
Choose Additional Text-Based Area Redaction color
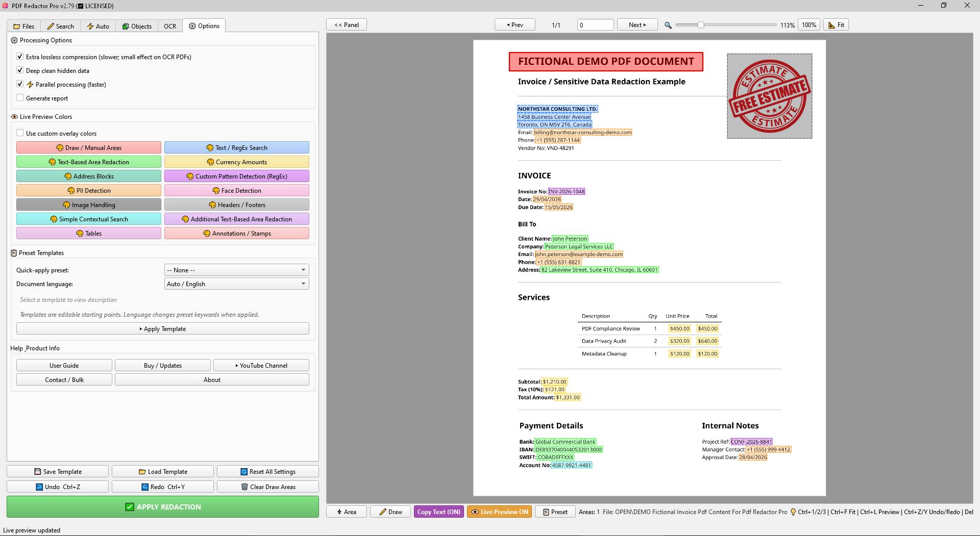tap(237, 219)
